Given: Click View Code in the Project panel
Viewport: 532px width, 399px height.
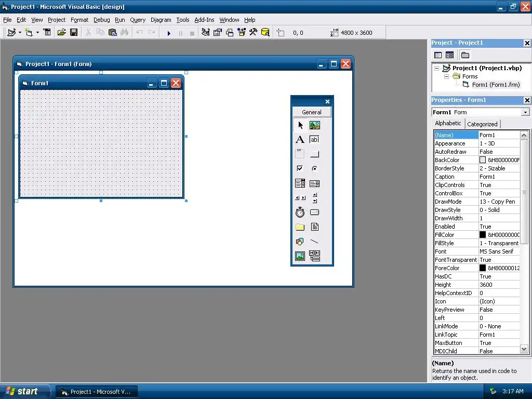Looking at the screenshot, I should coord(438,55).
